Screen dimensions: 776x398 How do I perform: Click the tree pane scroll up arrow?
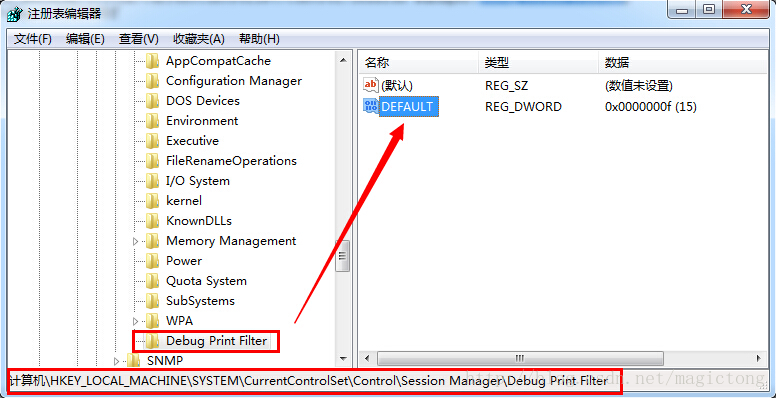pos(342,60)
